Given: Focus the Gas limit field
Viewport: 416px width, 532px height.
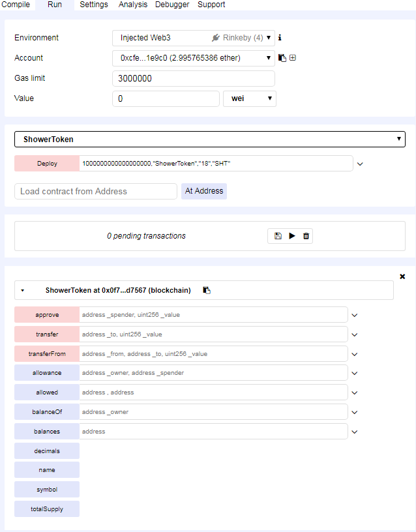Looking at the screenshot, I should point(194,78).
